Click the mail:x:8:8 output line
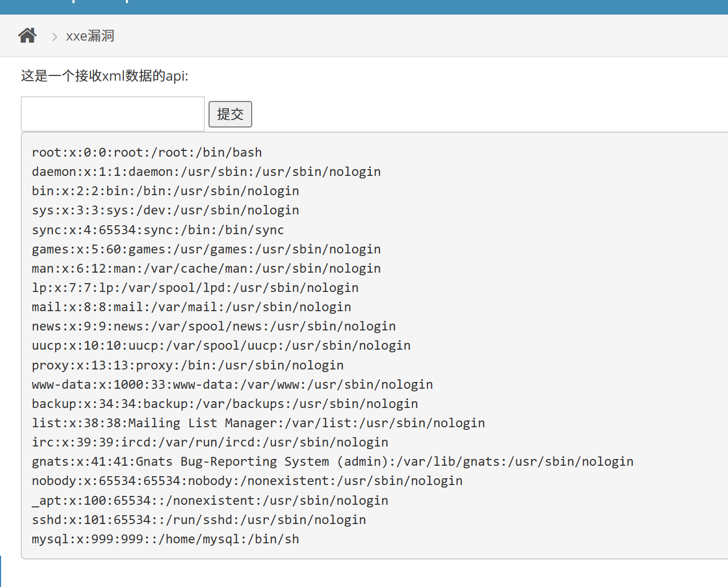Image resolution: width=728 pixels, height=587 pixels. pos(191,307)
